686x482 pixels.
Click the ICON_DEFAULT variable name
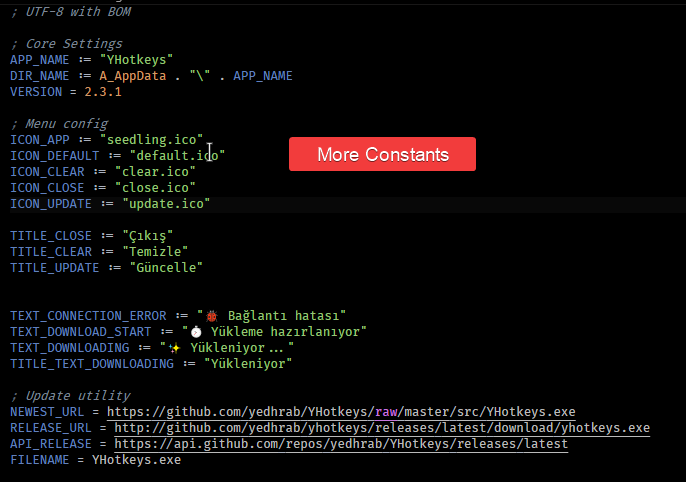pos(55,156)
